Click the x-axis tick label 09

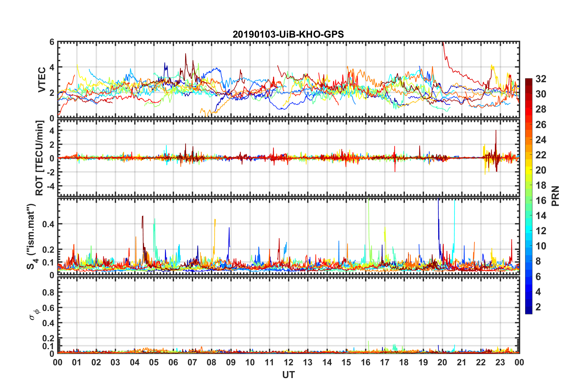(231, 362)
